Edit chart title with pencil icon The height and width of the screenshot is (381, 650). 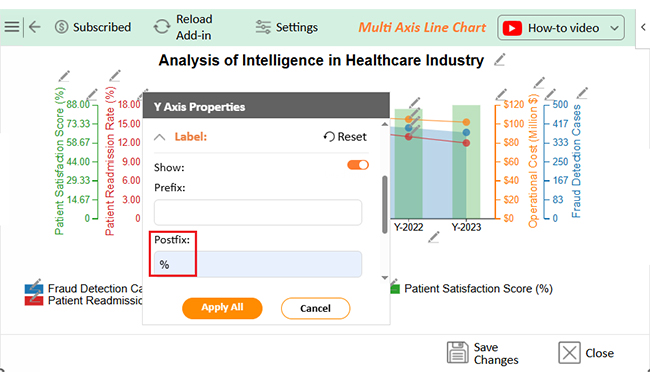coord(500,60)
